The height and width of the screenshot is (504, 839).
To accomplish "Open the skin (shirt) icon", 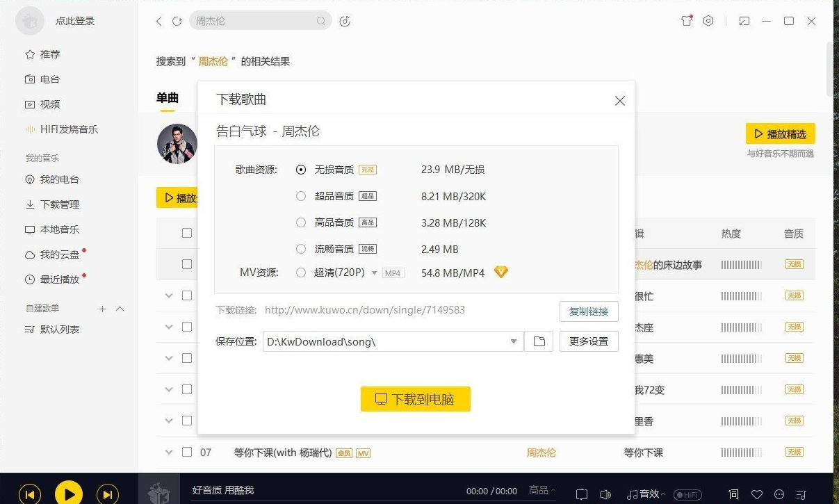I will [687, 21].
